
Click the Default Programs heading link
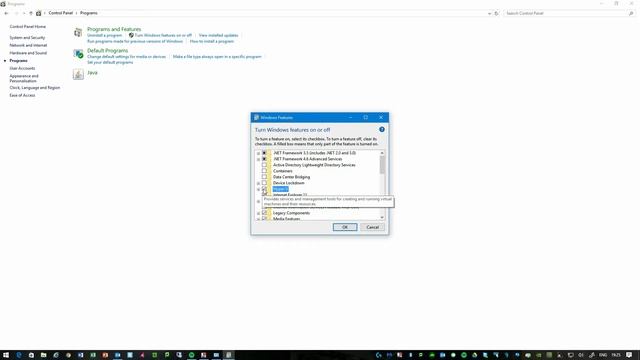107,51
